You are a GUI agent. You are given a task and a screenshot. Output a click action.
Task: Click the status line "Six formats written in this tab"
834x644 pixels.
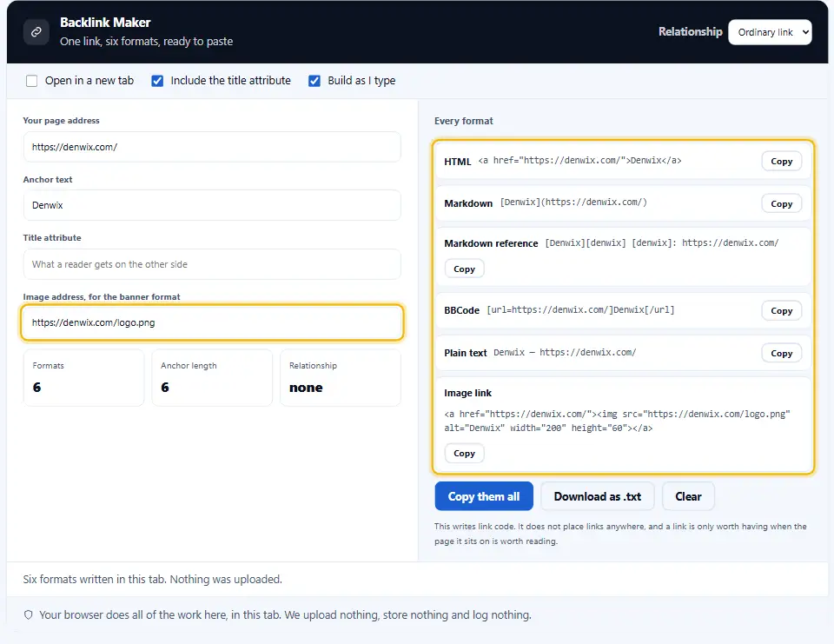tap(153, 579)
